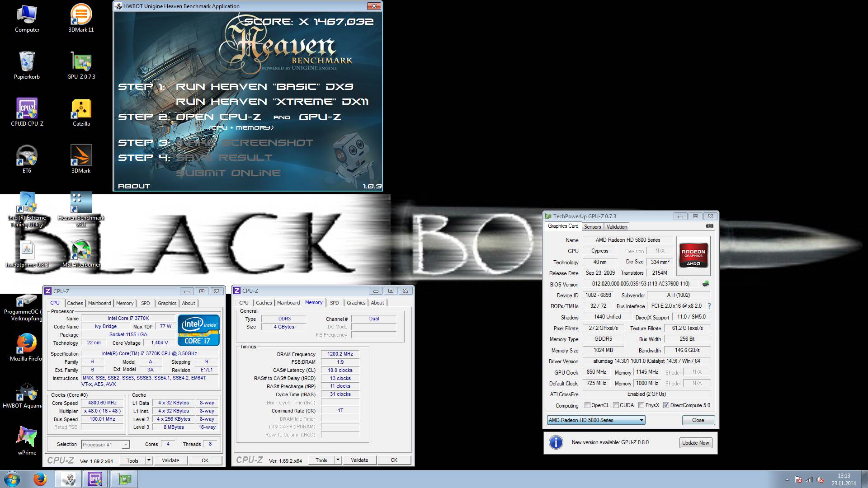Expand Tools dropdown arrow in right CPU-Z
868x488 pixels.
pyautogui.click(x=338, y=460)
